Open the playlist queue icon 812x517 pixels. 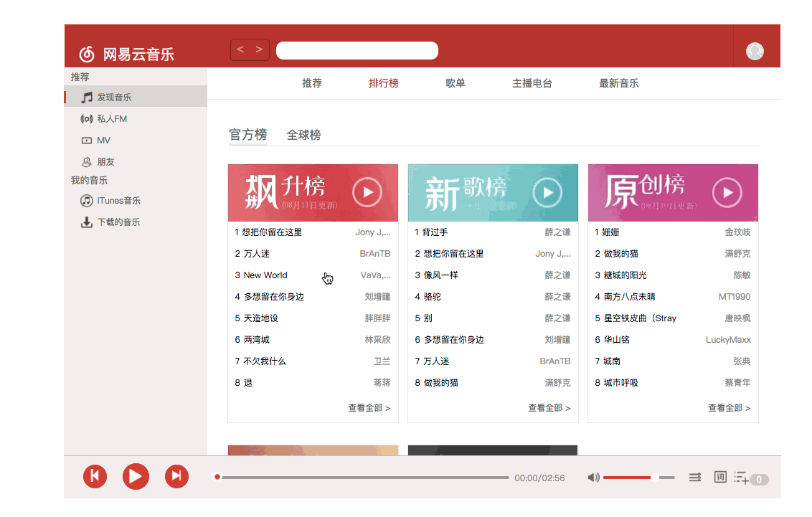point(742,478)
